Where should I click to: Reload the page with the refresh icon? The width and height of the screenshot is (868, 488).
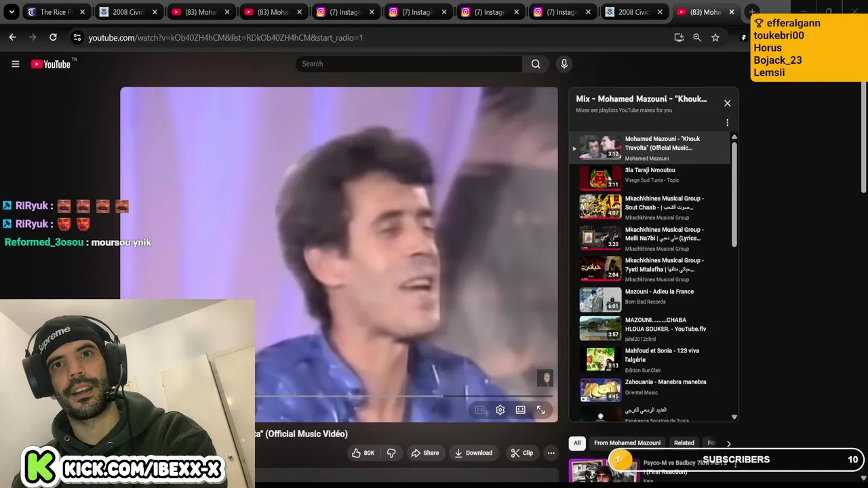(53, 37)
